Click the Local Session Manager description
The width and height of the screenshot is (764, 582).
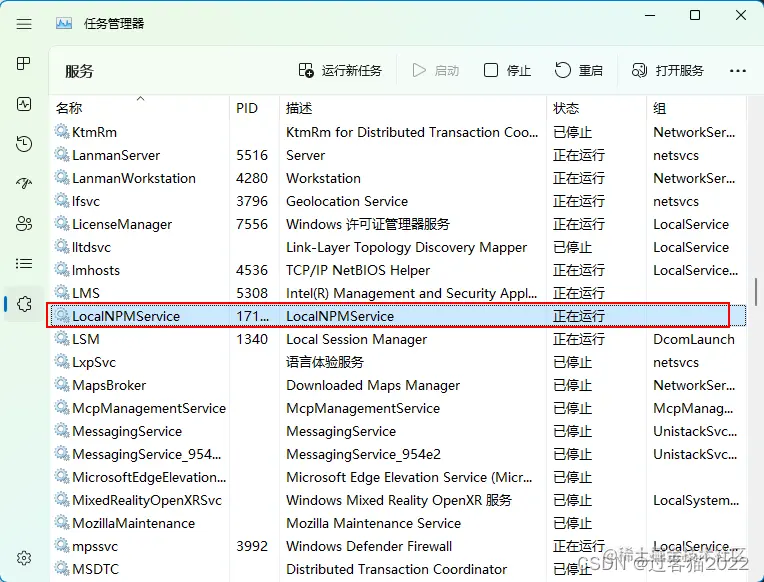point(356,339)
